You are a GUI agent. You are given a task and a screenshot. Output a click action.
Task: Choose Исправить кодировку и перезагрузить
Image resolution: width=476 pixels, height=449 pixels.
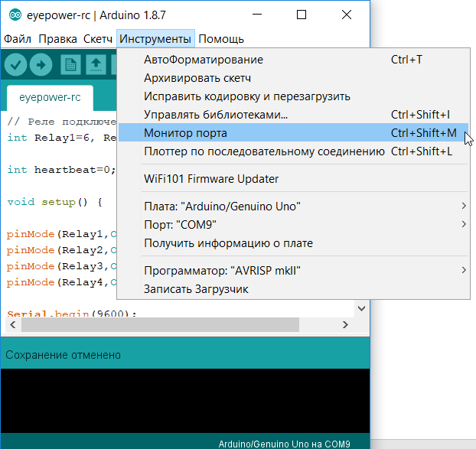point(293,96)
